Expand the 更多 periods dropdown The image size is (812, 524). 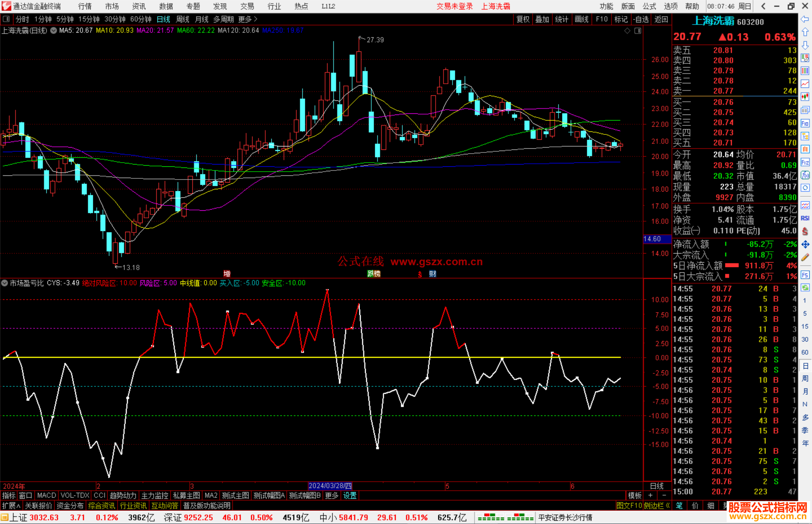pyautogui.click(x=248, y=19)
